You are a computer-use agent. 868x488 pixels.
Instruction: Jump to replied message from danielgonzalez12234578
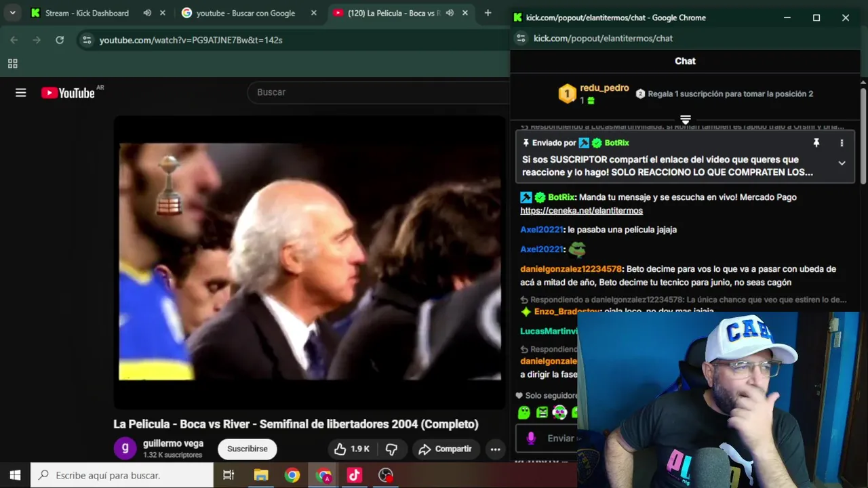[x=684, y=300]
